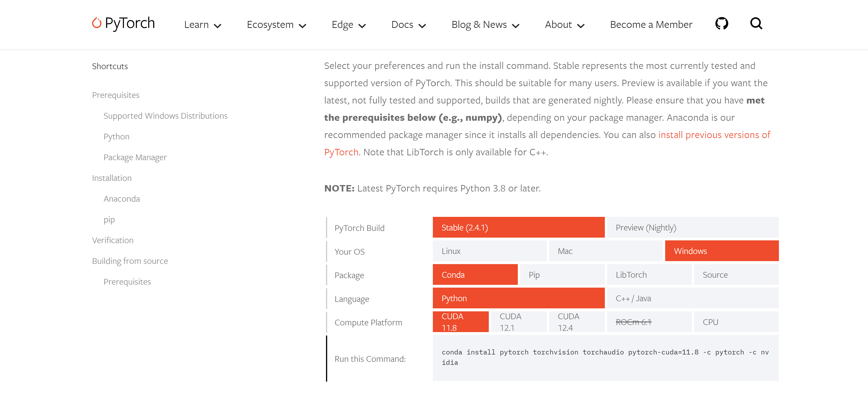Expand the About dropdown menu
868x401 pixels.
coord(564,25)
